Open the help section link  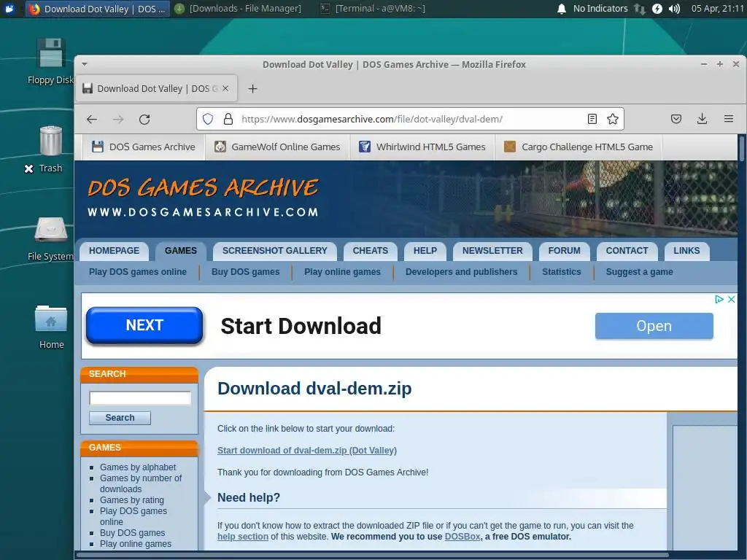[x=243, y=537]
